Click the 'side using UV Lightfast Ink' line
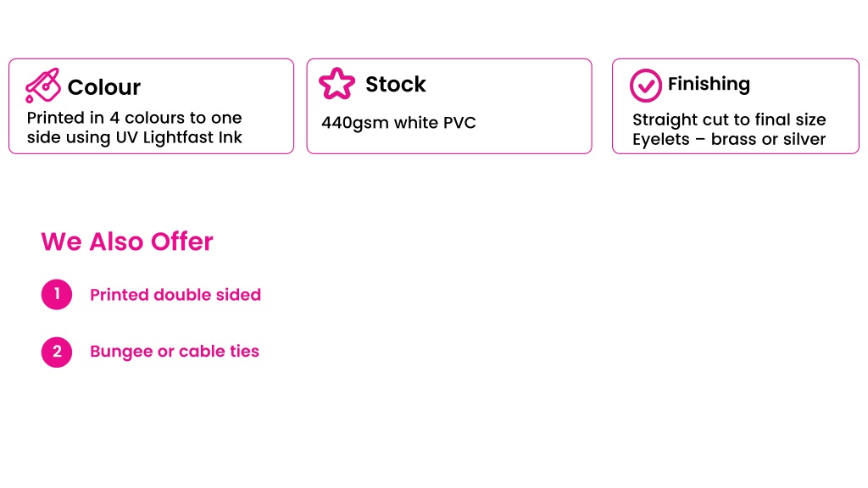The width and height of the screenshot is (868, 488). [135, 137]
